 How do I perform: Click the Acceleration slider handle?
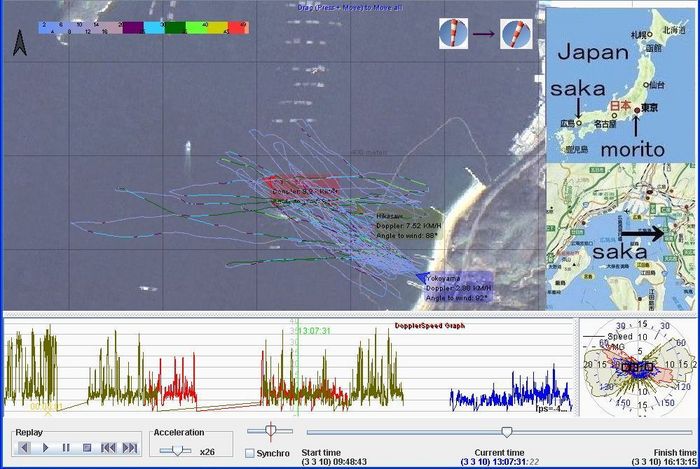(x=177, y=450)
